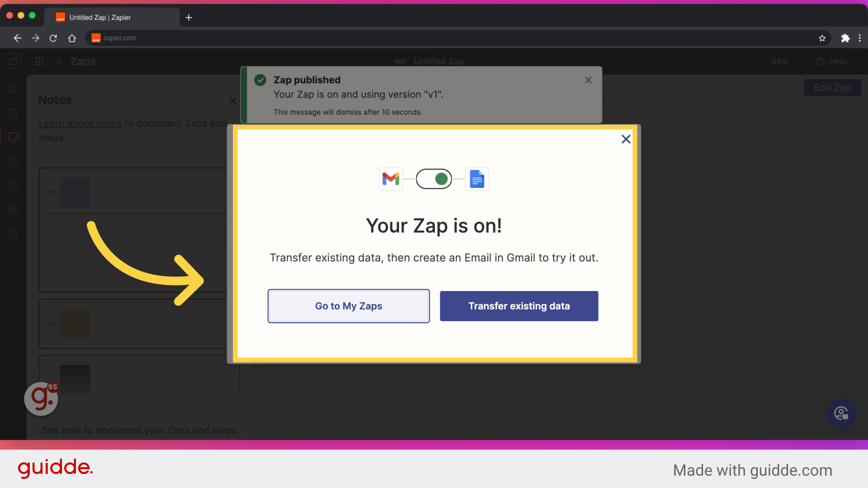Open a new browser tab
Image resolution: width=868 pixels, height=488 pixels.
[189, 18]
